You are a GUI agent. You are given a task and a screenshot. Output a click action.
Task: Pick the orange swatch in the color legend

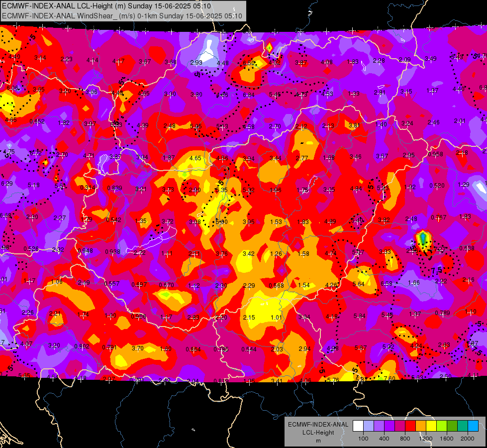(421, 426)
